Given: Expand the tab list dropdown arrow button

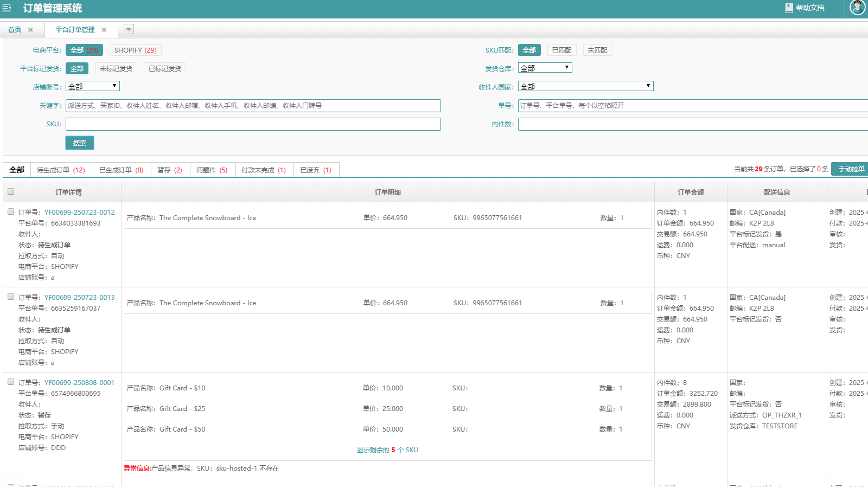Looking at the screenshot, I should pos(129,29).
